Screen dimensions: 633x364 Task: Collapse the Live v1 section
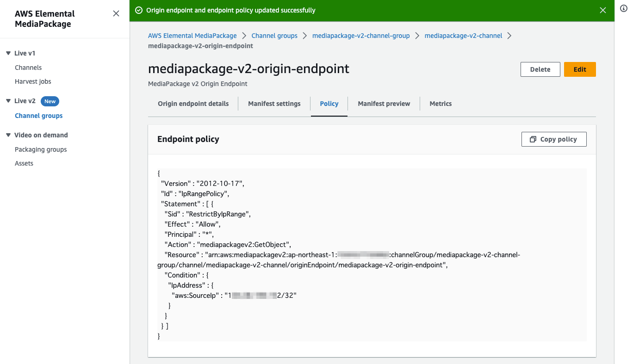point(7,53)
